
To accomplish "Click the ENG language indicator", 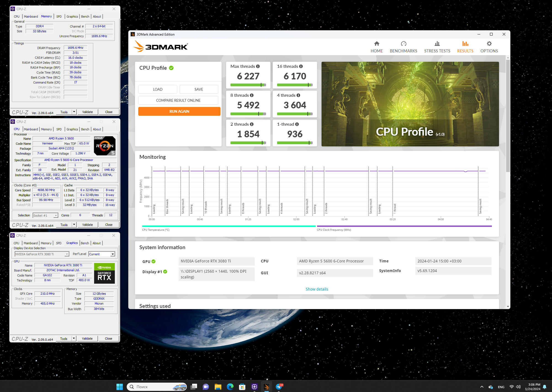I will [x=501, y=387].
